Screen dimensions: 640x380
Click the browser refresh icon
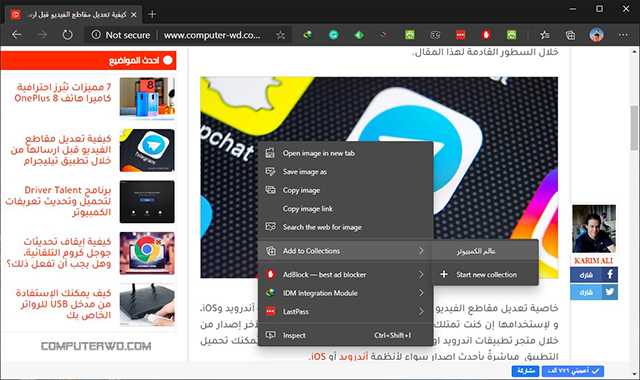67,35
